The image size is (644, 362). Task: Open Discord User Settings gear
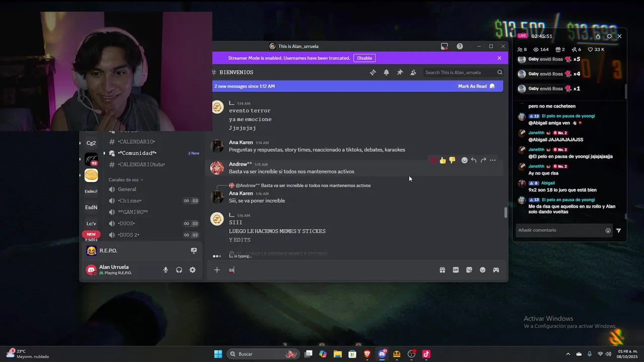tap(192, 270)
